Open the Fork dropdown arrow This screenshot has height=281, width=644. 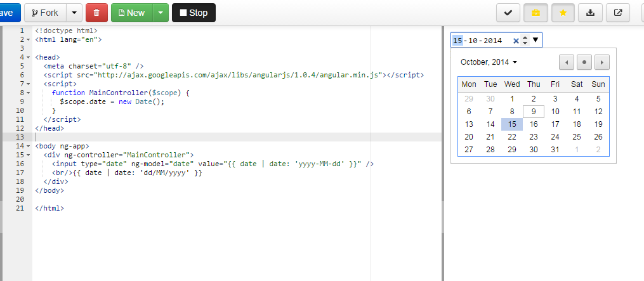coord(74,13)
